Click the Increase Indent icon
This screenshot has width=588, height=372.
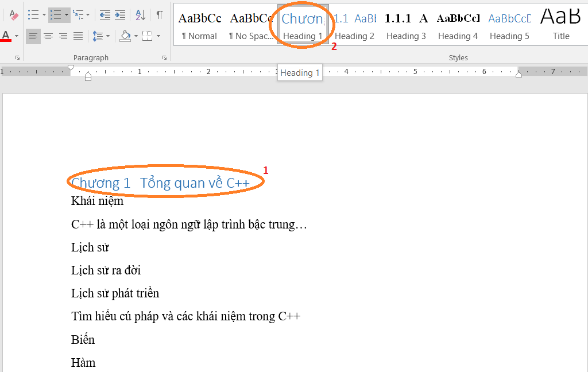119,15
